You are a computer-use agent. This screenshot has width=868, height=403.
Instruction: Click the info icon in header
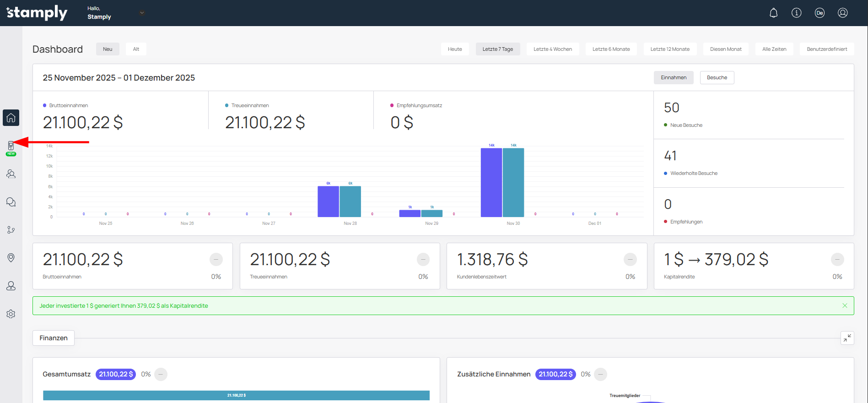pyautogui.click(x=796, y=13)
